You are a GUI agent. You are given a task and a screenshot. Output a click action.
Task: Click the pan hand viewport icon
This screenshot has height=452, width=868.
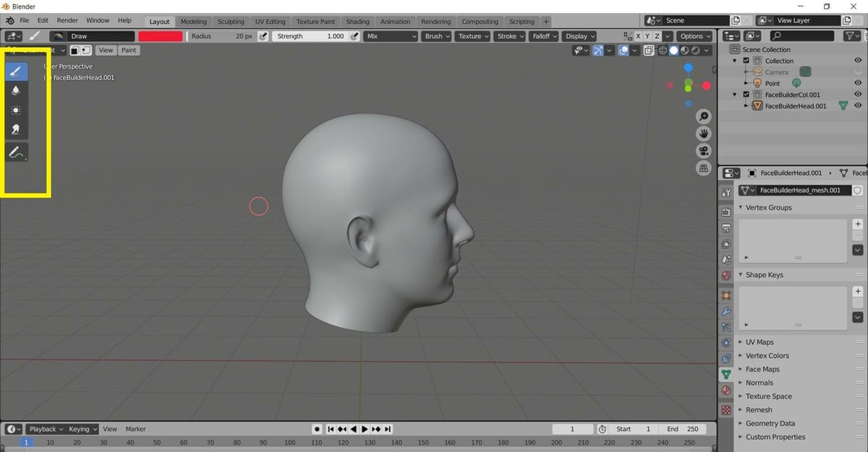[x=703, y=134]
